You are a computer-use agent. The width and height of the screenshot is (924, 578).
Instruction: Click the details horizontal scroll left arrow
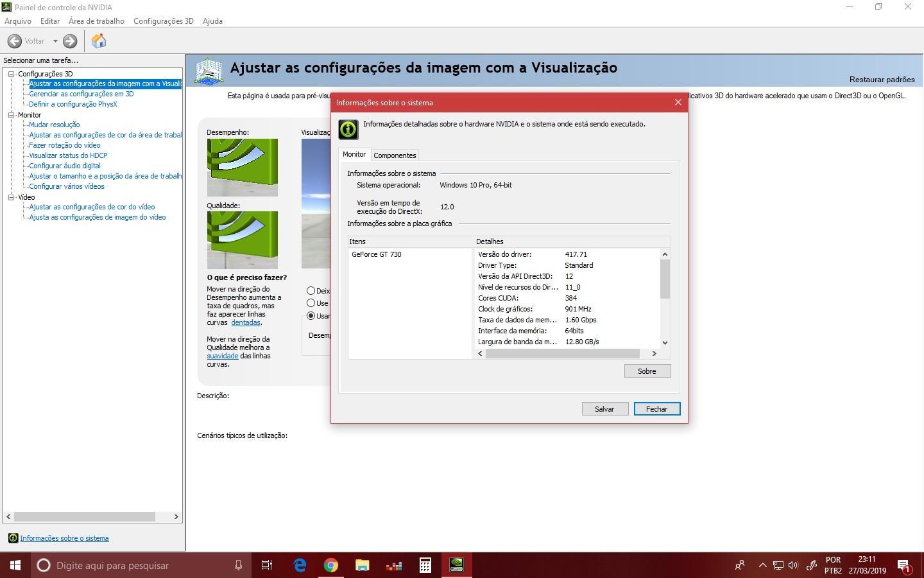coord(480,353)
